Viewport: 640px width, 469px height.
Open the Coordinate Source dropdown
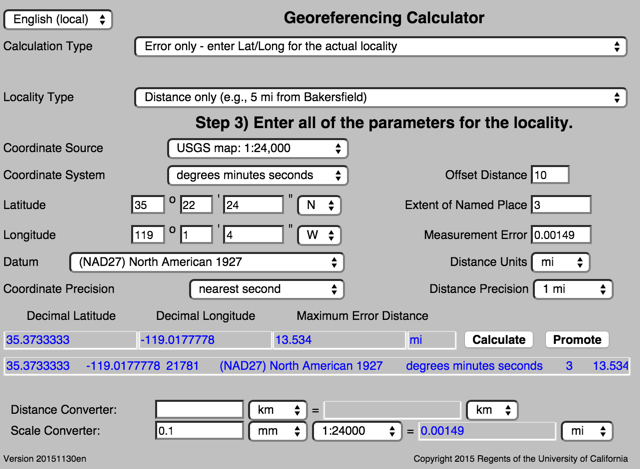coord(256,148)
